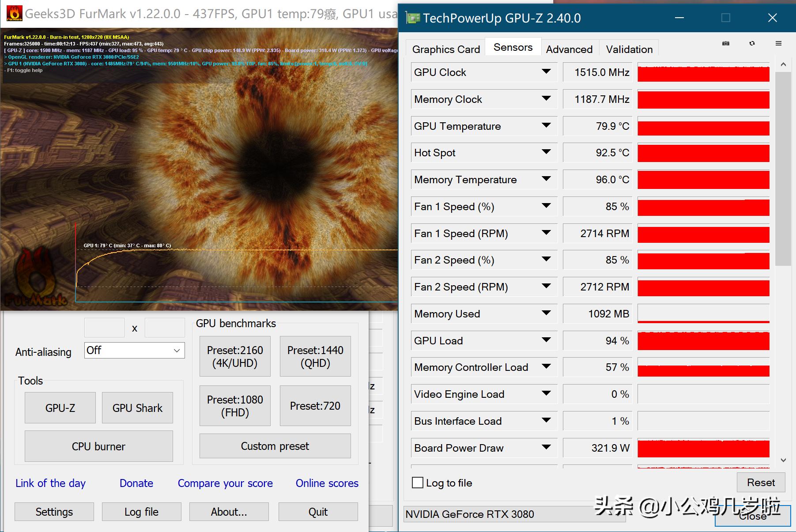Click the 321.9 W board power value
The height and width of the screenshot is (532, 796).
598,448
